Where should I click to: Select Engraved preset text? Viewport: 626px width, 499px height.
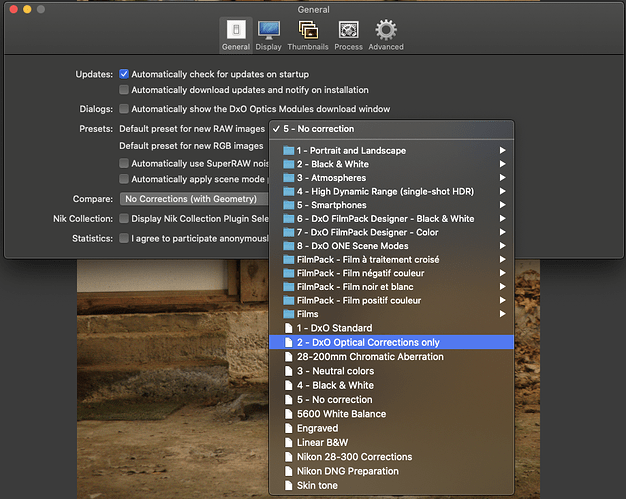tap(317, 428)
